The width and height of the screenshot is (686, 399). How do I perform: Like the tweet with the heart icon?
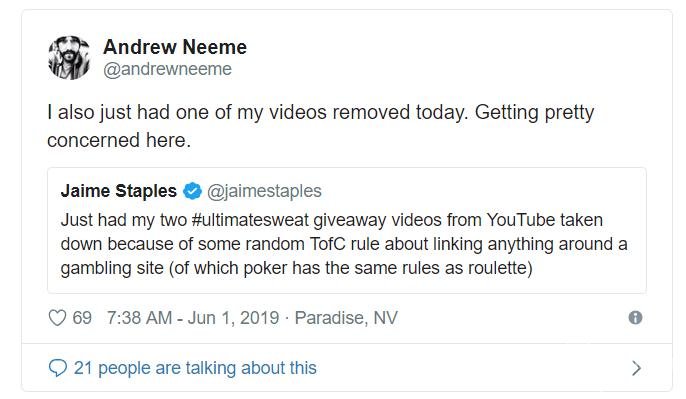tap(57, 318)
